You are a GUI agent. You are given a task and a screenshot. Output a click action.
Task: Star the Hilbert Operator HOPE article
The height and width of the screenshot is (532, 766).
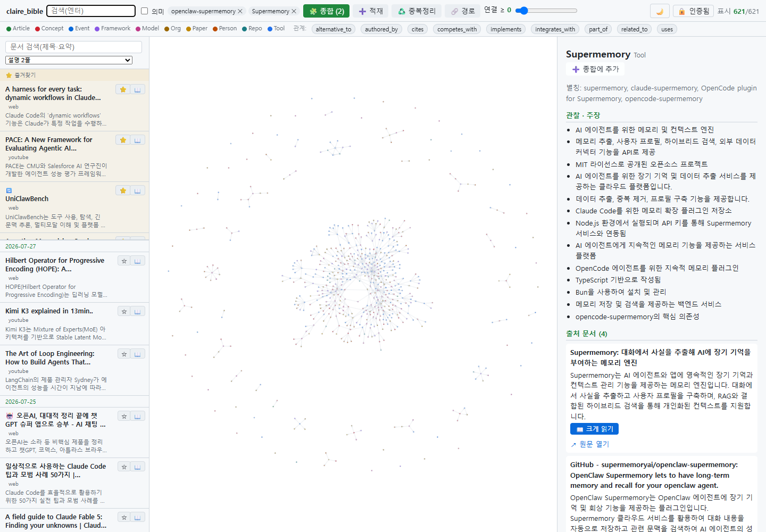click(x=124, y=261)
